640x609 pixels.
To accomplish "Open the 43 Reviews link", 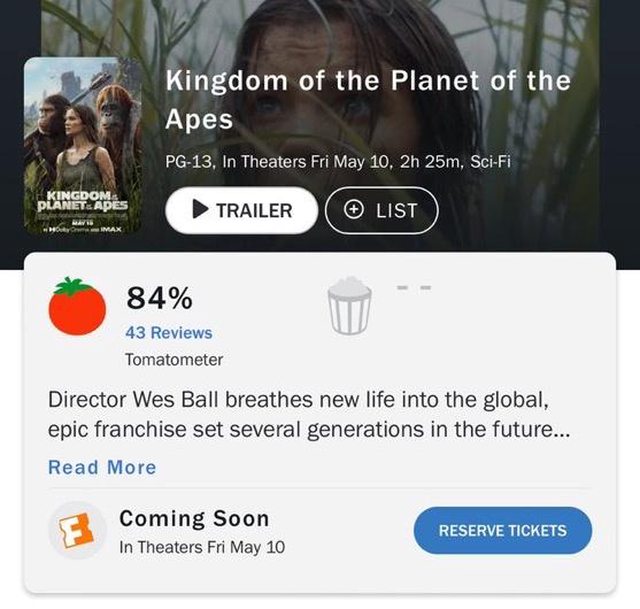I will [x=168, y=332].
